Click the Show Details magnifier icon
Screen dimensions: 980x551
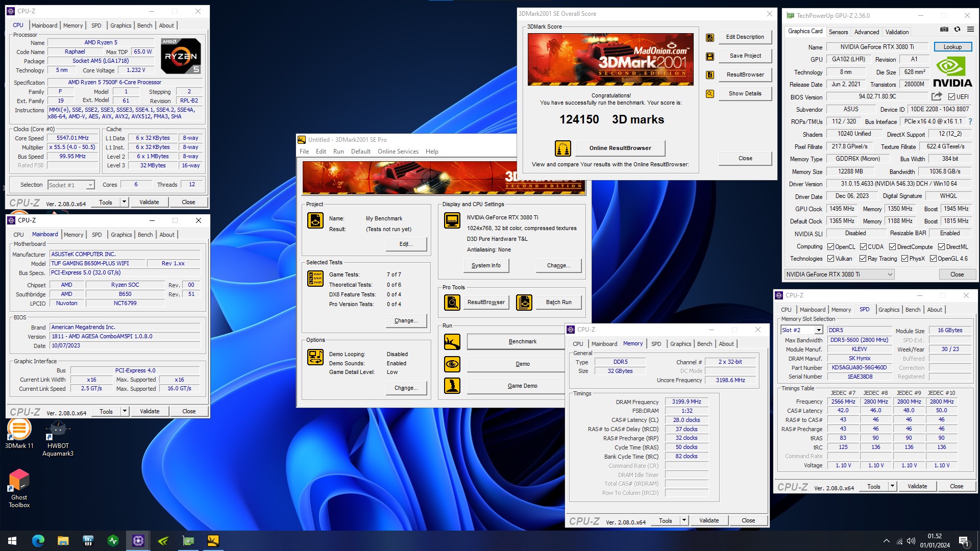(709, 94)
